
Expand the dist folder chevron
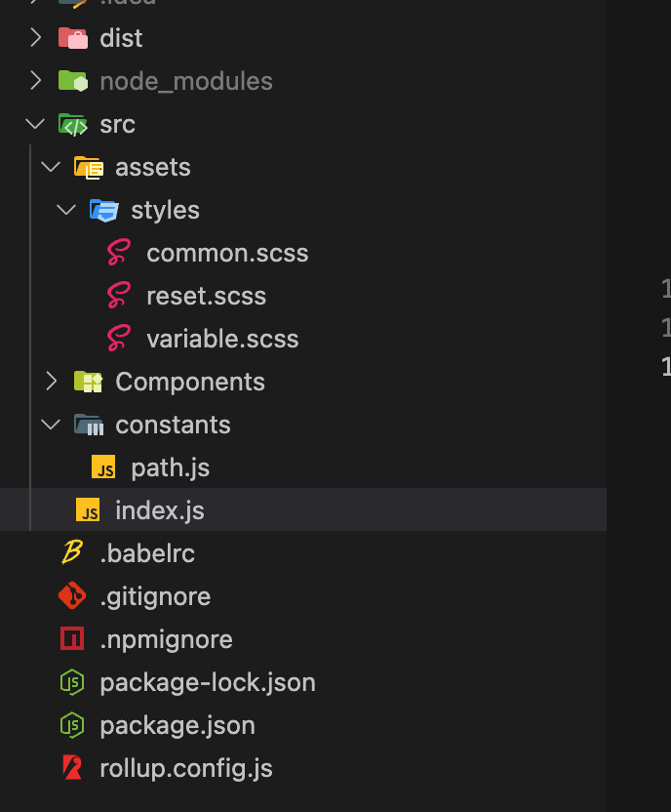pyautogui.click(x=36, y=38)
